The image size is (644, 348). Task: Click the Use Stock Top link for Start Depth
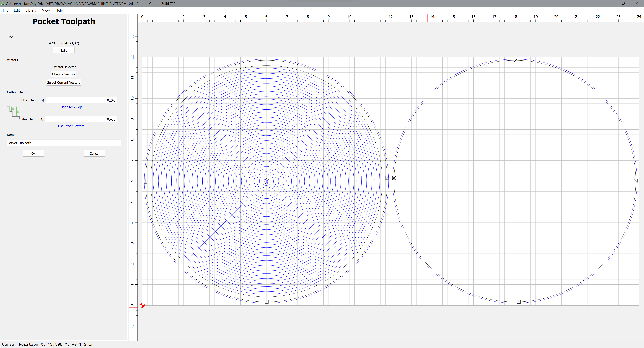[71, 107]
